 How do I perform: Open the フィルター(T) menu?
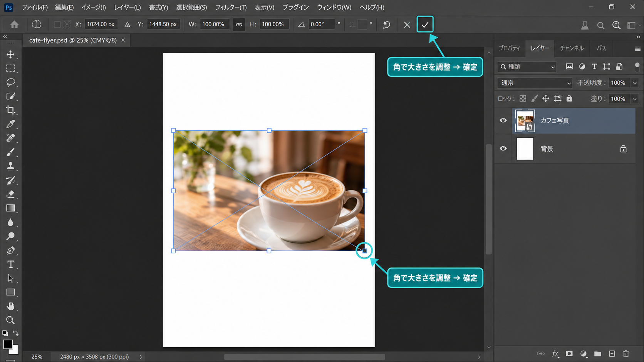[231, 7]
